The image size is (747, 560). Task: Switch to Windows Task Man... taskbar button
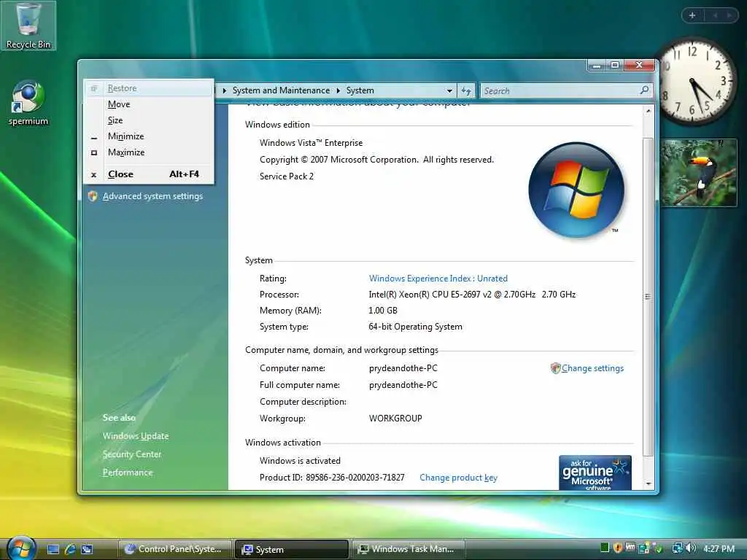tap(408, 549)
